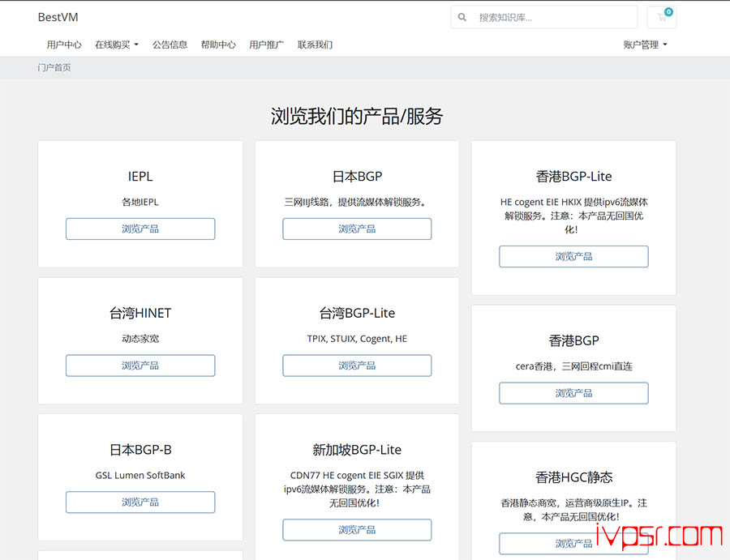This screenshot has height=560, width=730.
Task: Open the shopping cart icon
Action: [662, 17]
